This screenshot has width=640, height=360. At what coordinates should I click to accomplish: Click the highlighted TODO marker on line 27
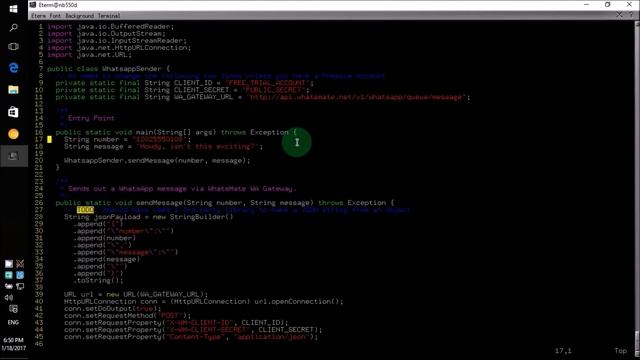coord(85,210)
